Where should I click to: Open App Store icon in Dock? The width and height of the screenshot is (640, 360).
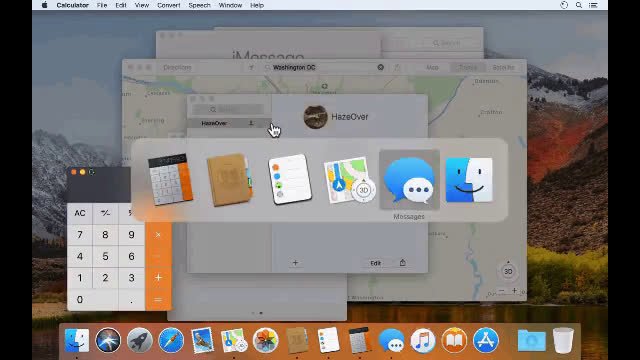486,340
